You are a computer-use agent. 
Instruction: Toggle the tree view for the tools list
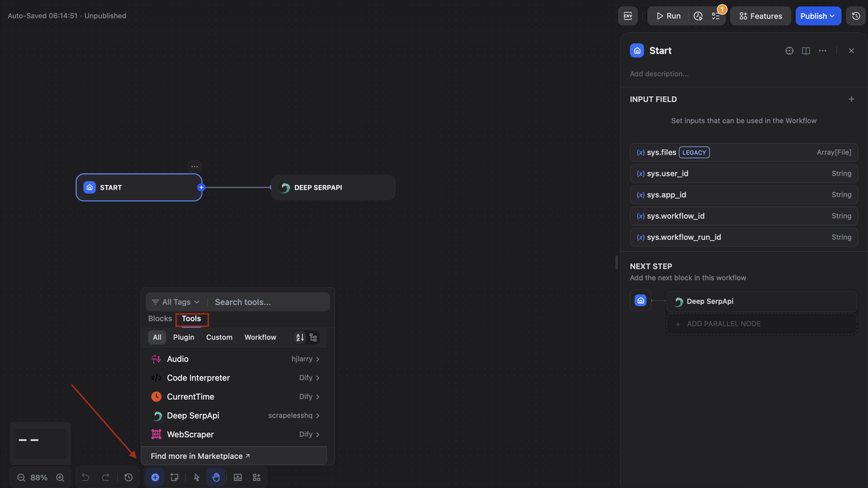[x=313, y=338]
